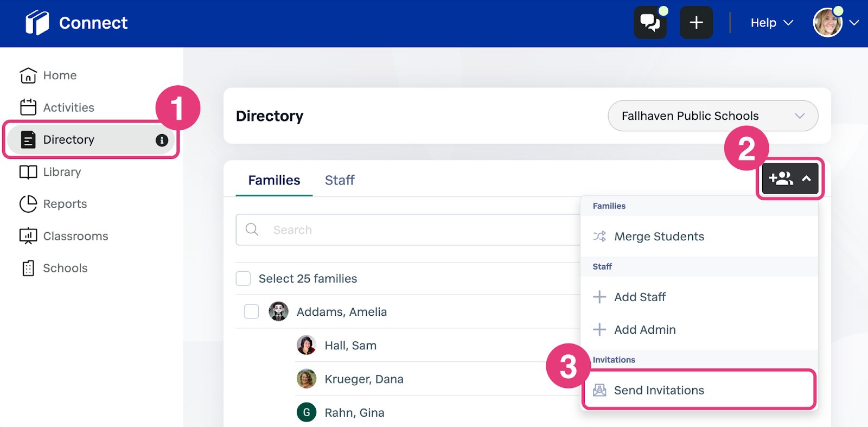This screenshot has height=427, width=868.
Task: Click Krueger, Dana avatar photo
Action: tap(307, 379)
